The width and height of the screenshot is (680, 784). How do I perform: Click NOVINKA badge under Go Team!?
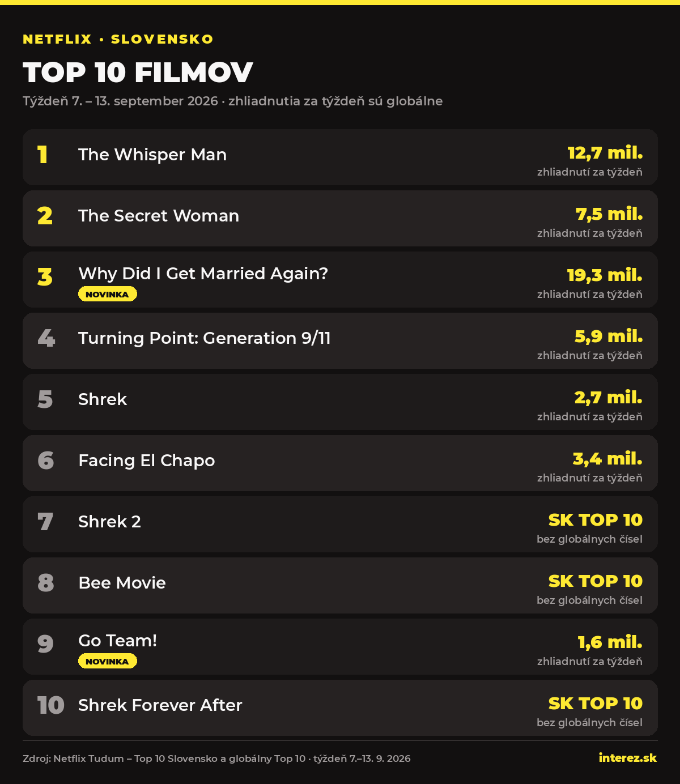click(x=108, y=661)
